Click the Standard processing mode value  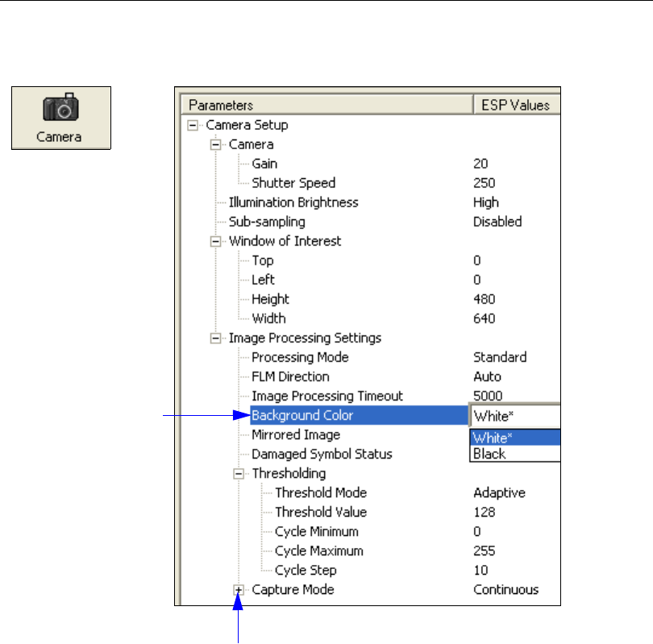[500, 357]
